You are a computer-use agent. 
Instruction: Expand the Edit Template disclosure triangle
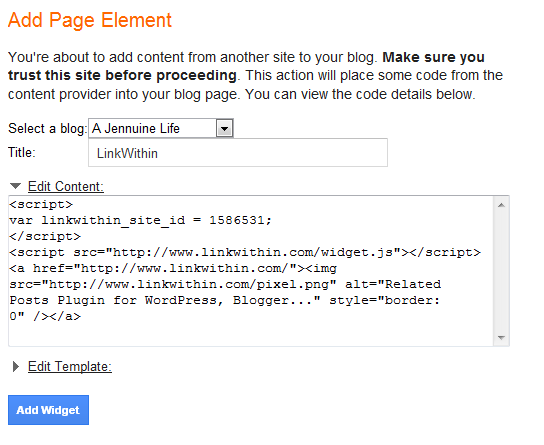point(15,366)
